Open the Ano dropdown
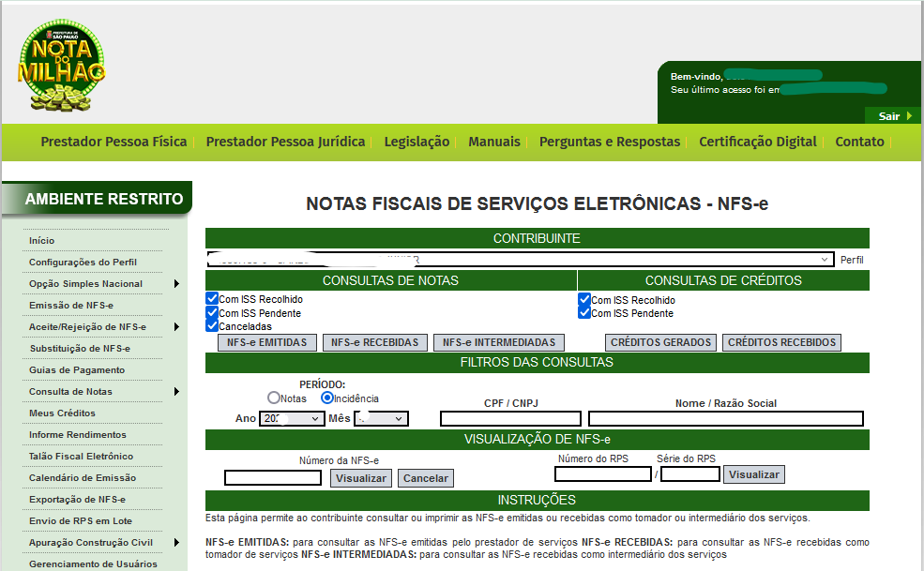 click(292, 418)
